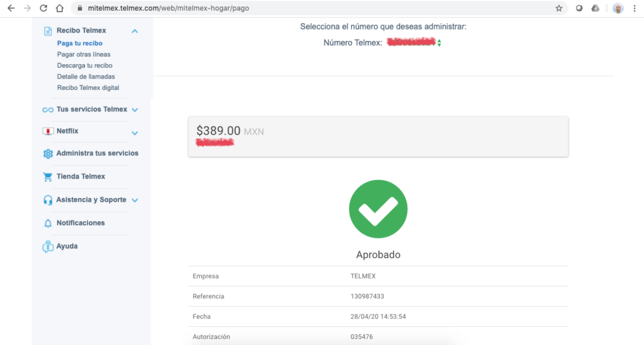Open the cloud extension icon in toolbar
This screenshot has width=644, height=345.
[x=595, y=8]
